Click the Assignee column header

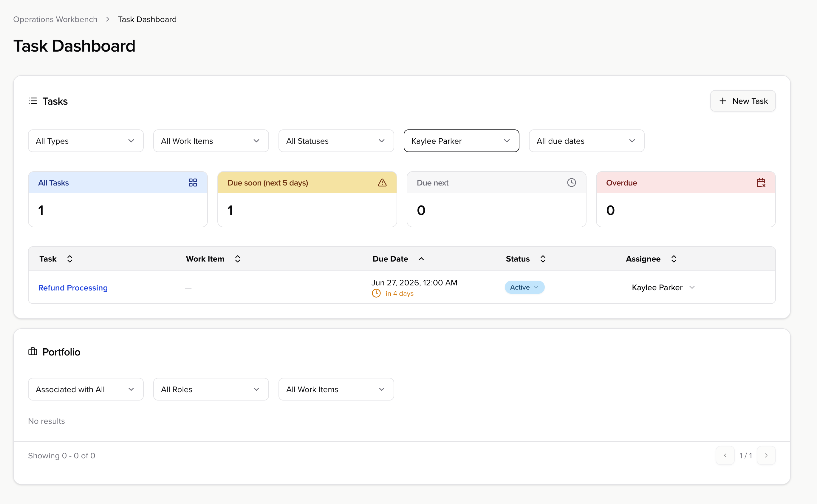click(x=643, y=259)
